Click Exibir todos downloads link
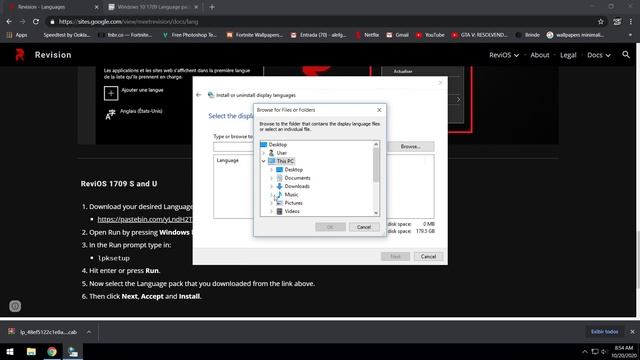The height and width of the screenshot is (360, 640). click(x=604, y=332)
